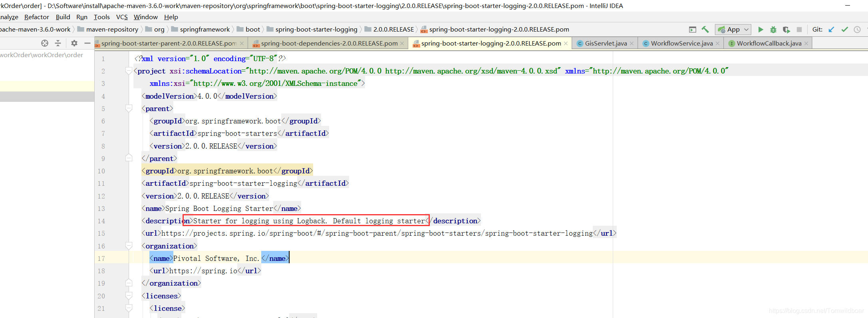Click the locate-in-project crosshair icon
The image size is (868, 318).
[x=45, y=43]
